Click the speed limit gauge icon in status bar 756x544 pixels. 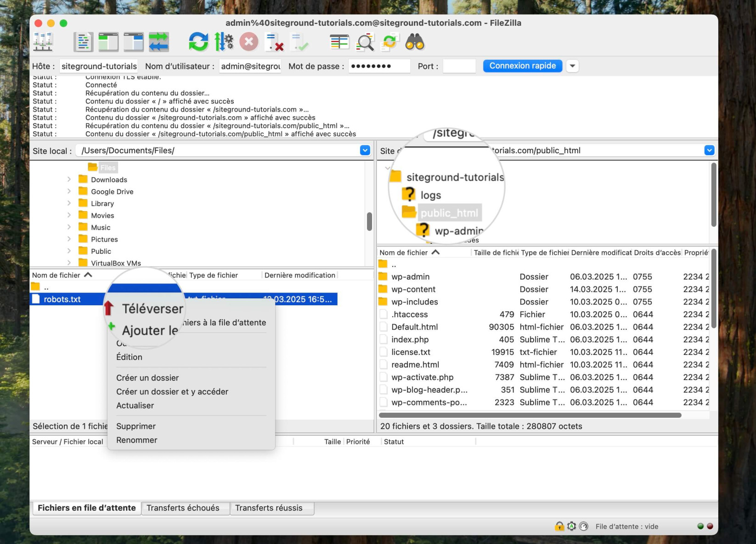tap(584, 526)
